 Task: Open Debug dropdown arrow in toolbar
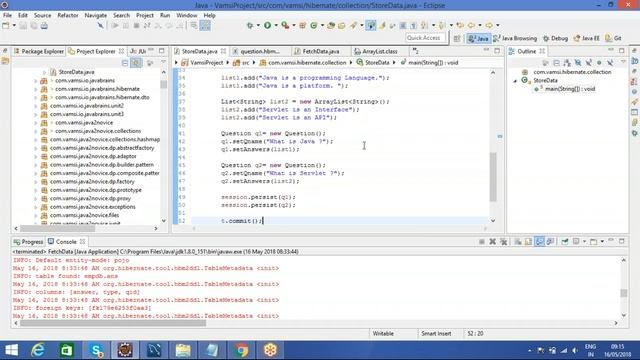pyautogui.click(x=258, y=25)
